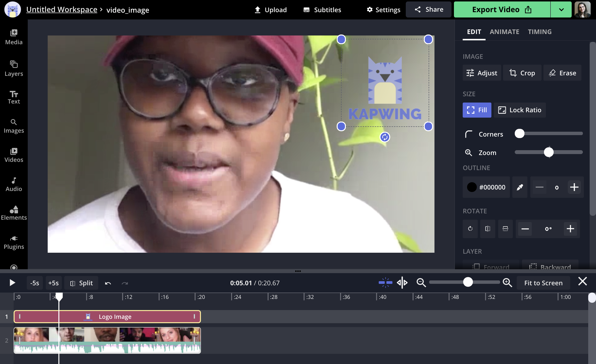Switch to the TIMING tab

pyautogui.click(x=539, y=32)
